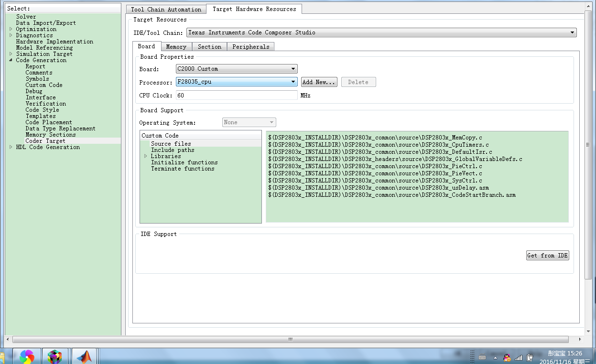The image size is (596, 364).
Task: Click the Add New... button
Action: 319,82
